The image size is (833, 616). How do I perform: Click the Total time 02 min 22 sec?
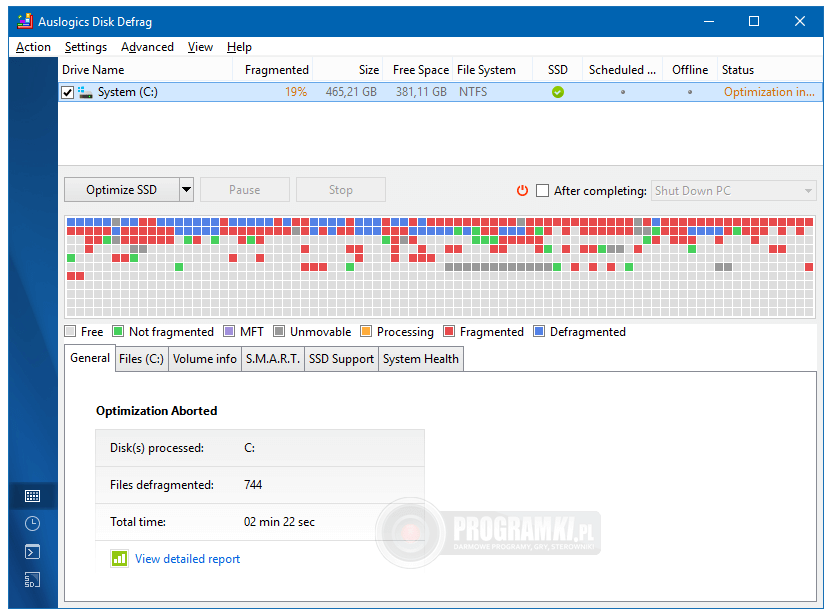279,521
